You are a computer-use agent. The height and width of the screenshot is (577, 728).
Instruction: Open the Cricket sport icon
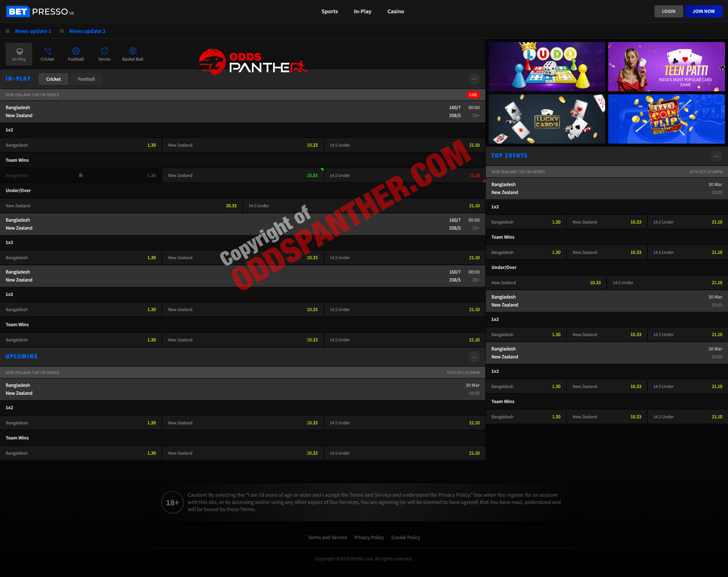click(47, 51)
